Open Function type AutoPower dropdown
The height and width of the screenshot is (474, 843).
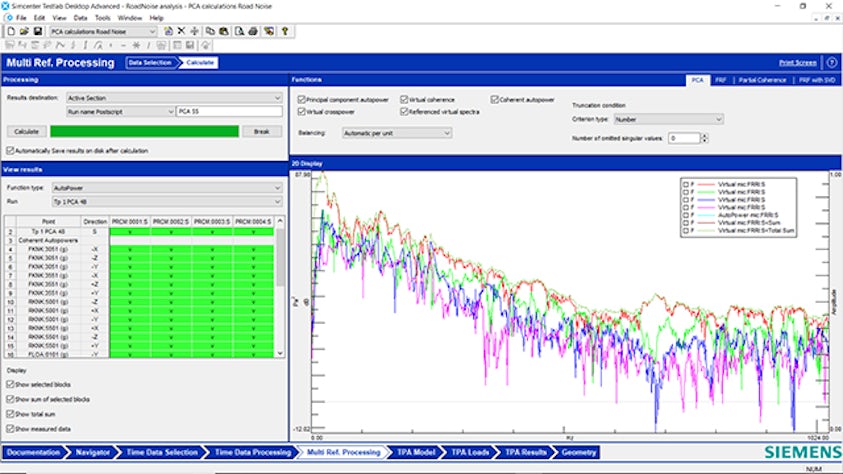(x=167, y=188)
